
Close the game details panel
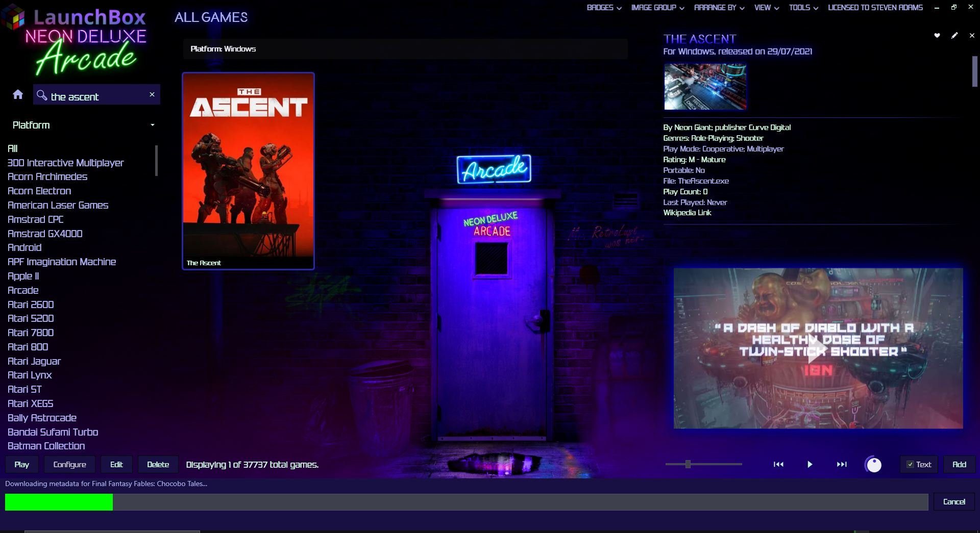972,36
